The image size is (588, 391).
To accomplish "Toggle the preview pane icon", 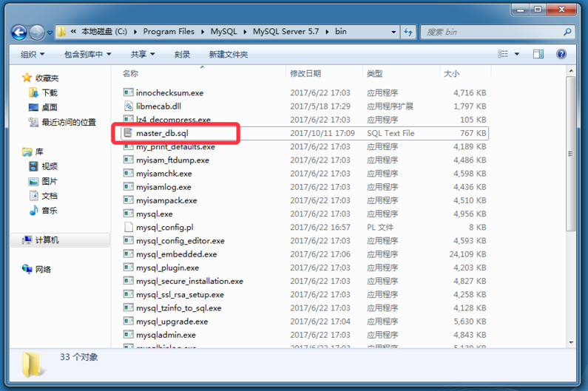I will coord(538,54).
